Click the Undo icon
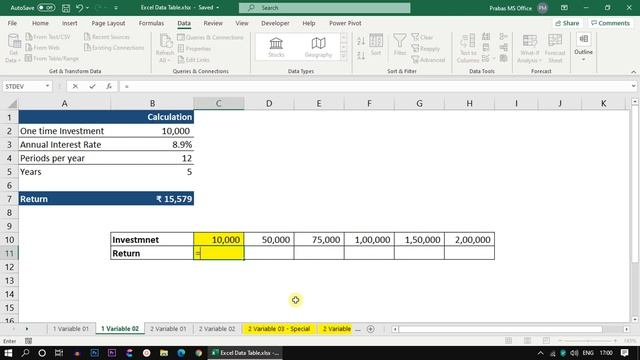Viewport: 640px width, 360px height. pos(80,8)
